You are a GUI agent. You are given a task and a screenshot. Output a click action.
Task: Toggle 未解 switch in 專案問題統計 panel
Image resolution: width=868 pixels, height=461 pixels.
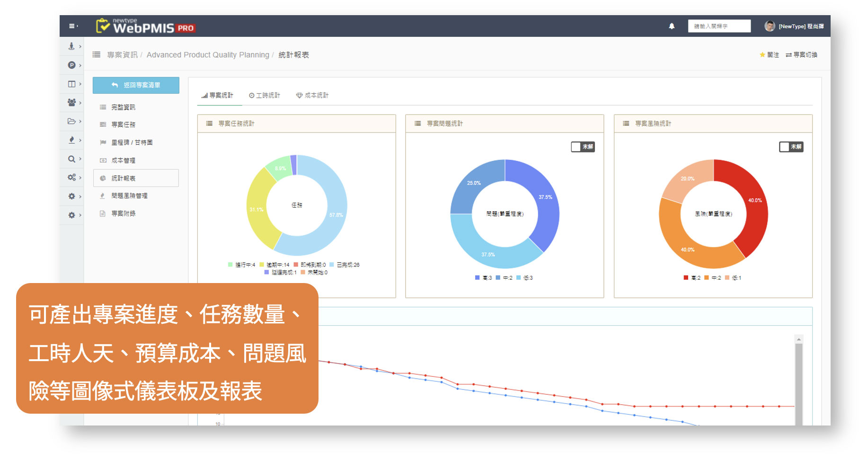[583, 147]
